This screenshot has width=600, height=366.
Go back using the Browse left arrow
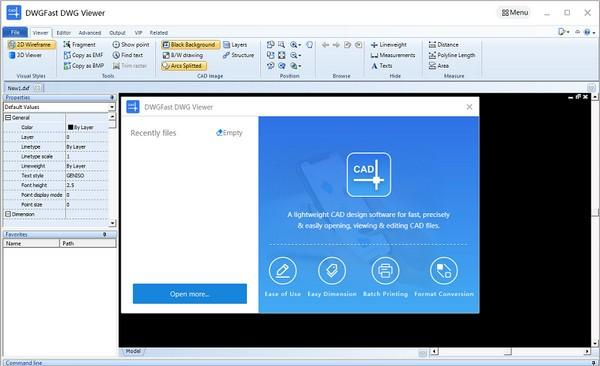325,45
